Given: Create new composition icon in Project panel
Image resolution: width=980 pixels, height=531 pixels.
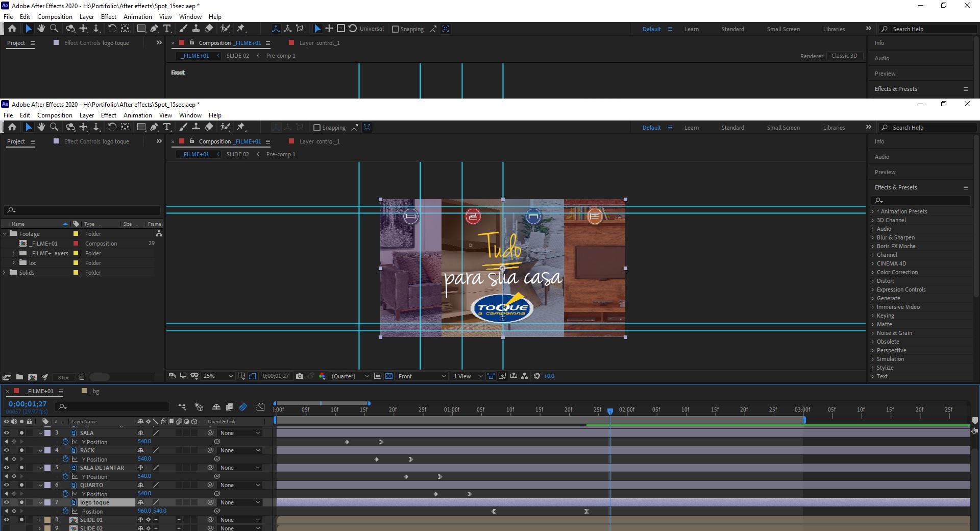Looking at the screenshot, I should click(32, 377).
